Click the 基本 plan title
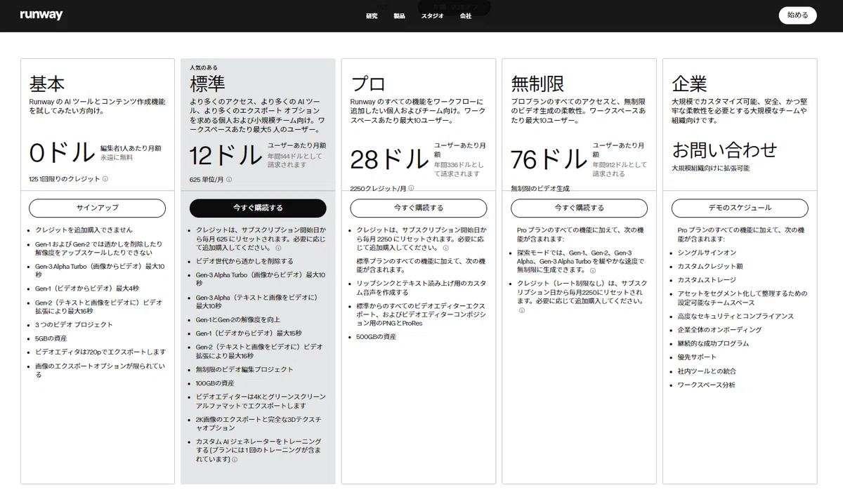Image resolution: width=843 pixels, height=504 pixels. [47, 84]
